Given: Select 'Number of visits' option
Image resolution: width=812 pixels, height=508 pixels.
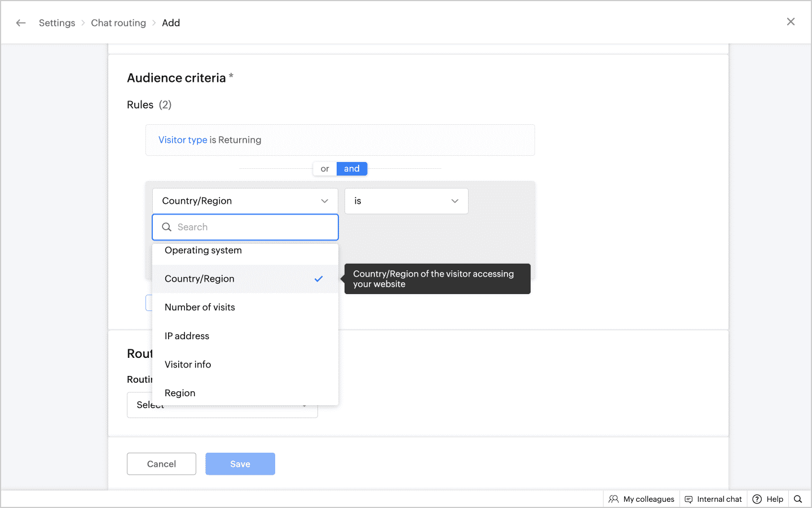Looking at the screenshot, I should tap(200, 308).
